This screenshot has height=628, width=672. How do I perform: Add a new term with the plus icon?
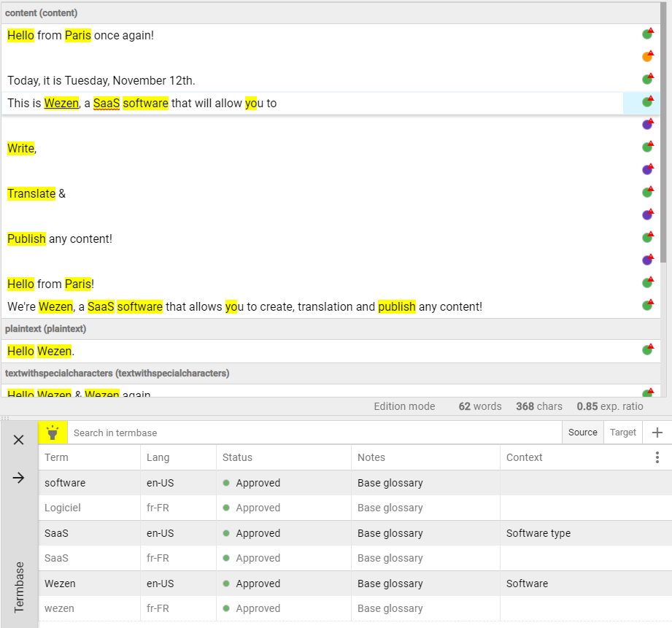click(x=657, y=433)
